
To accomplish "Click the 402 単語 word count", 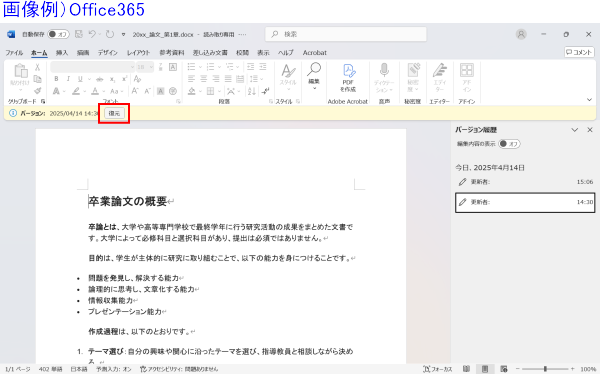I will pyautogui.click(x=51, y=369).
